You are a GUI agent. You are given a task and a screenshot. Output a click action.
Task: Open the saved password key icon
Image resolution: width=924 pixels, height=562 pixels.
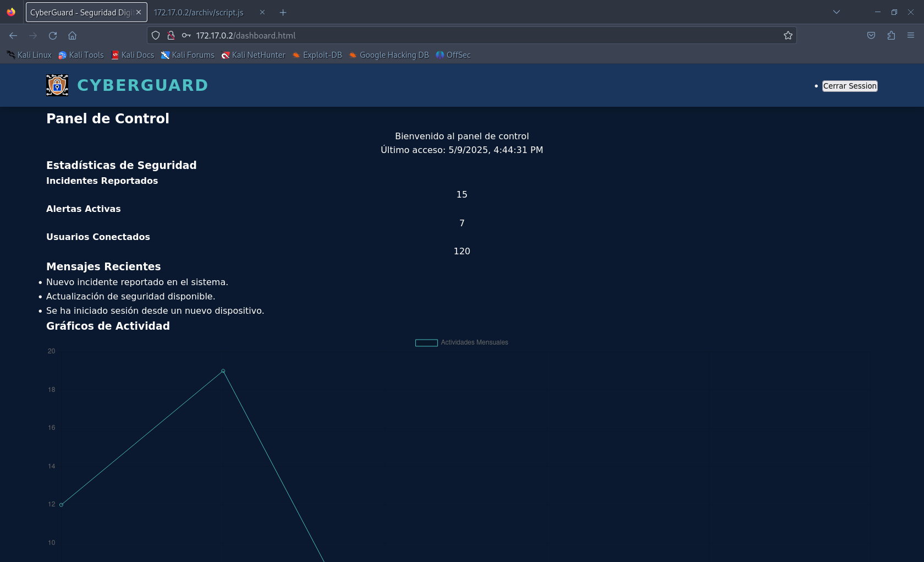pos(186,35)
